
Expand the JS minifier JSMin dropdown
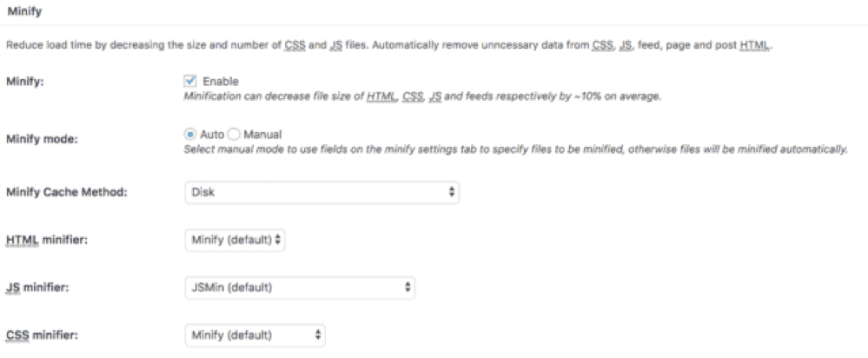pos(300,286)
